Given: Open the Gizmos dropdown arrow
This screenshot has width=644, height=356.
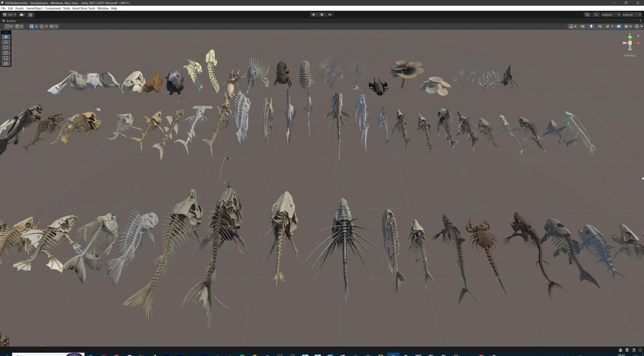Looking at the screenshot, I should 641,26.
